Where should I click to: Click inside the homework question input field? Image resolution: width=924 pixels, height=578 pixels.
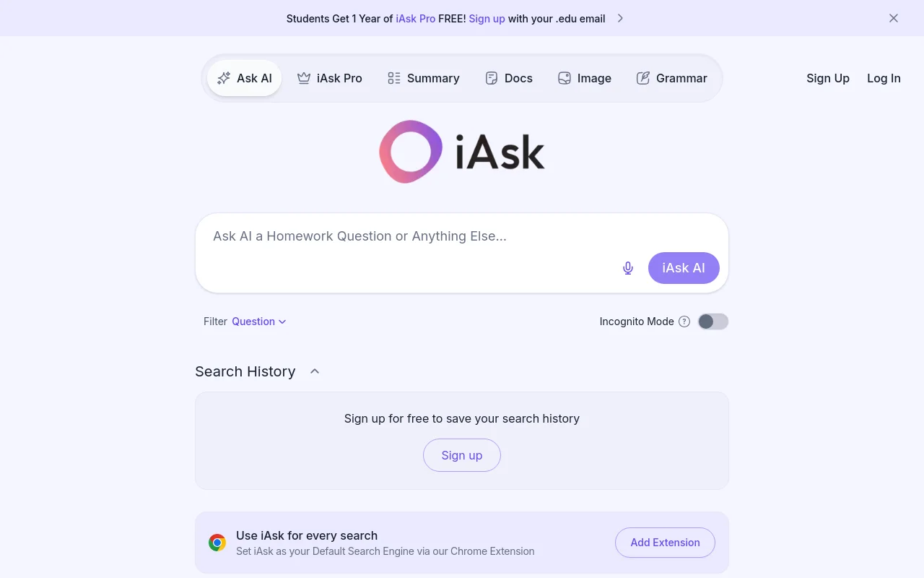pos(397,236)
